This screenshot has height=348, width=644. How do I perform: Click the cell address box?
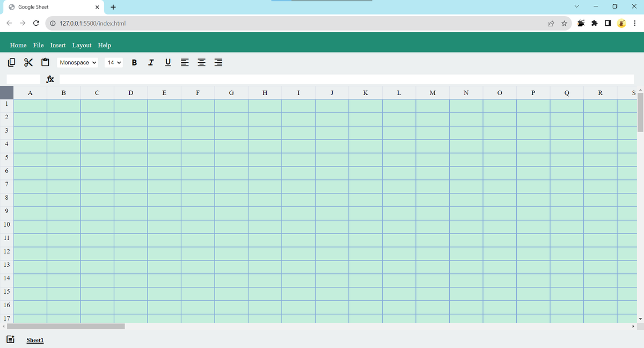point(23,79)
